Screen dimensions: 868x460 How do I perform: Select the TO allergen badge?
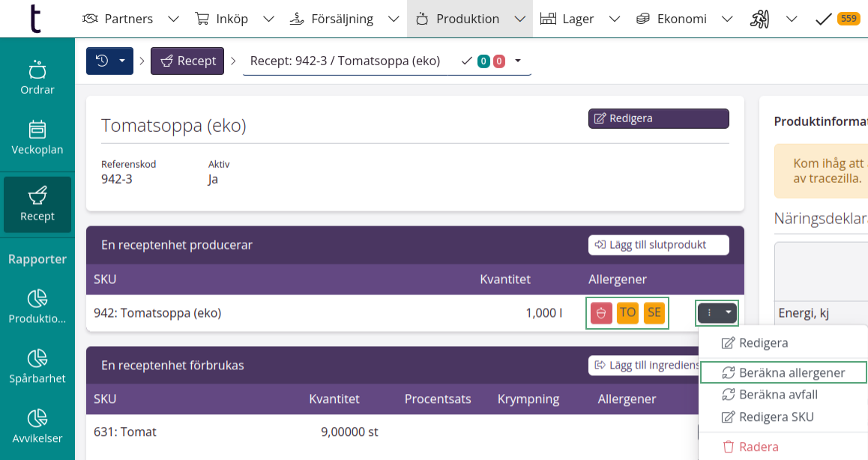pos(627,312)
